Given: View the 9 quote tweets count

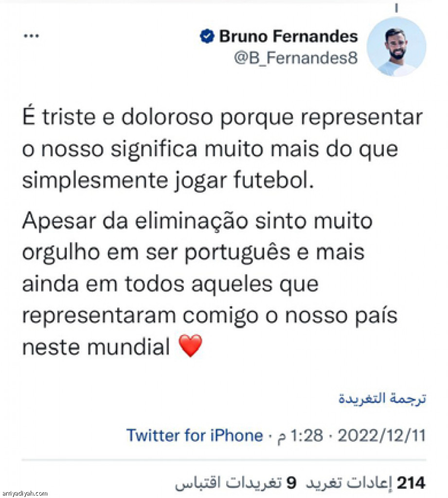Looking at the screenshot, I should pos(291,483).
